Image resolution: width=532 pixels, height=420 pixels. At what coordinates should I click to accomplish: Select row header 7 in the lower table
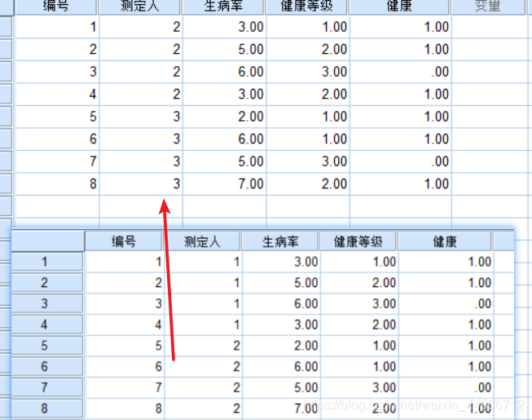pos(46,387)
